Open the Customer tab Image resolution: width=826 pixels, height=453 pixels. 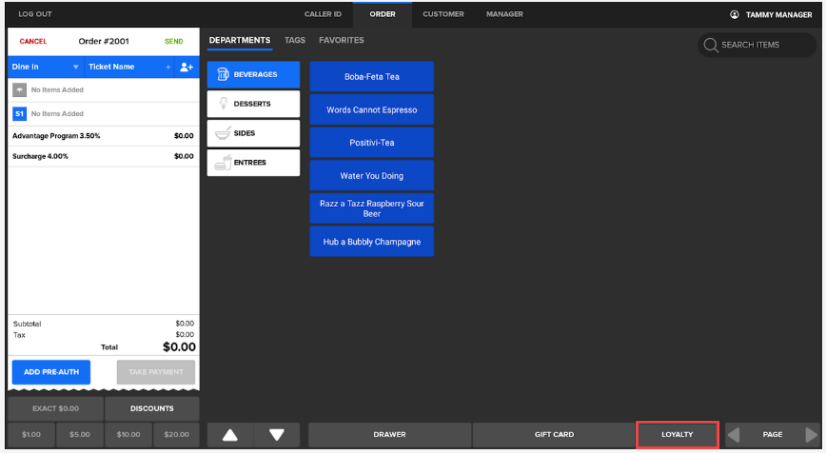[x=443, y=14]
